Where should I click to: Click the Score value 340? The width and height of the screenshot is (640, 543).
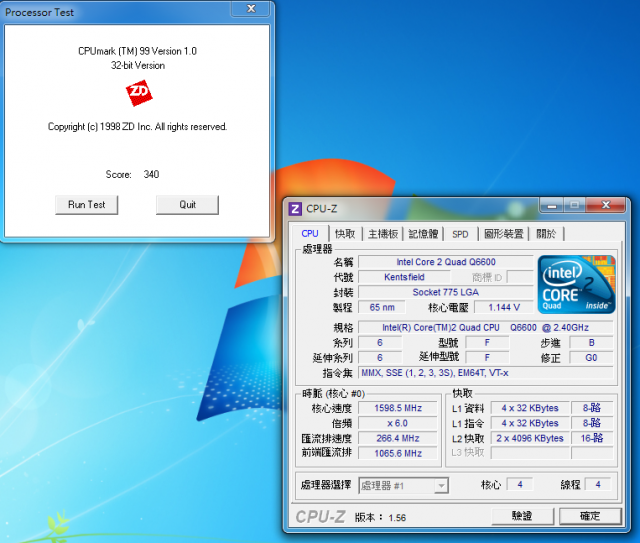pos(151,174)
